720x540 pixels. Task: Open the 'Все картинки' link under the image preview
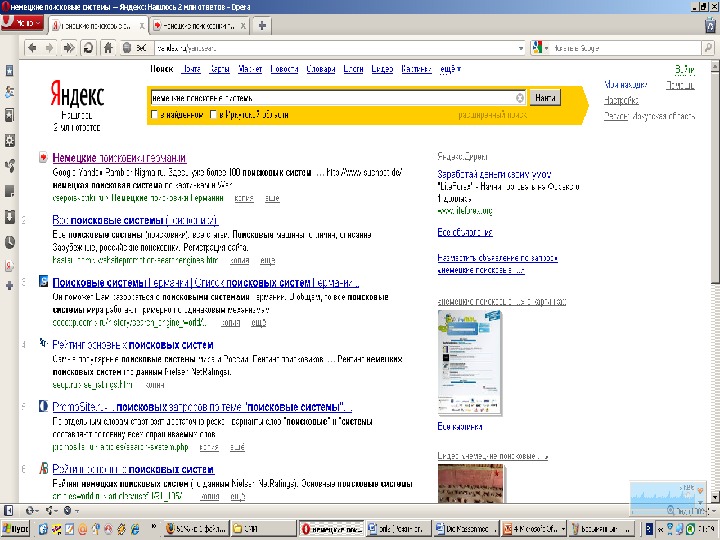pos(460,427)
